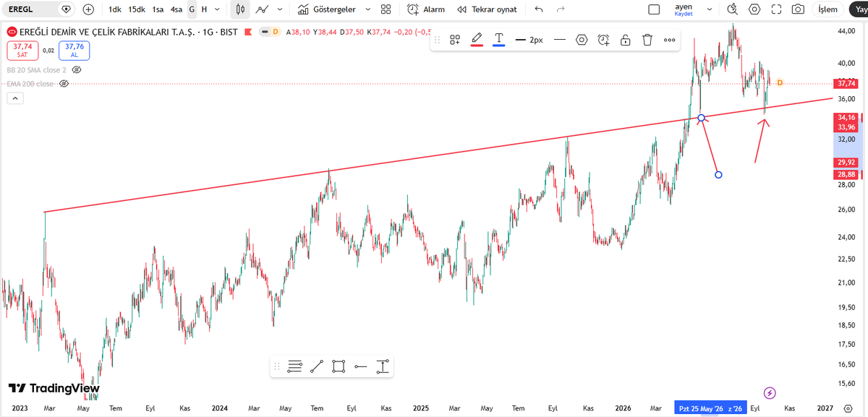Select the 1sa timeframe
The image size is (868, 417).
158,9
